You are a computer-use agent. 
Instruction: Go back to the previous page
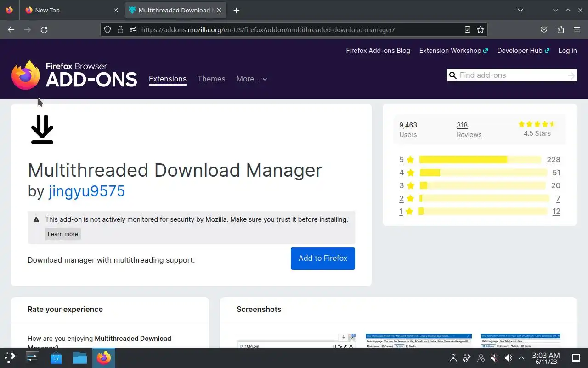pos(11,30)
